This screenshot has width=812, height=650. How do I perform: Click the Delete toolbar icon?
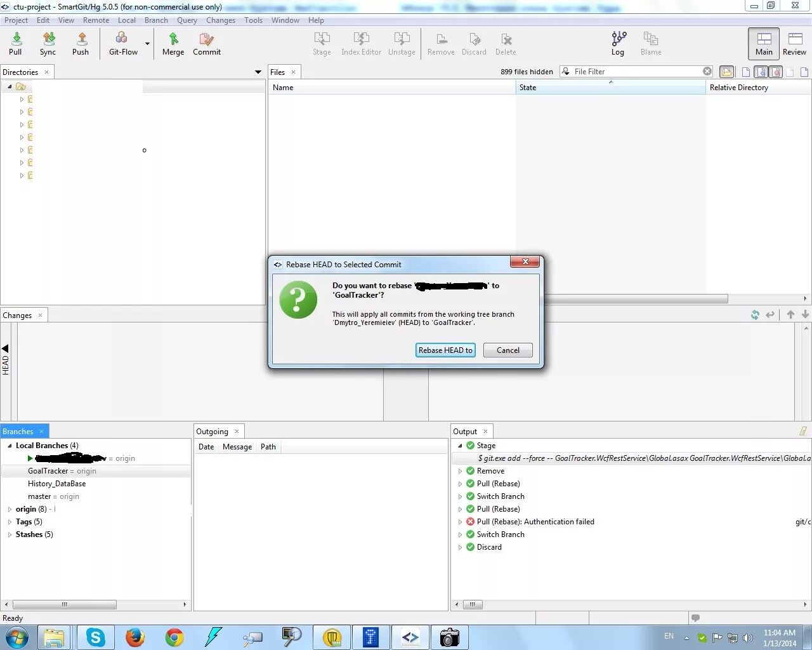pyautogui.click(x=506, y=44)
